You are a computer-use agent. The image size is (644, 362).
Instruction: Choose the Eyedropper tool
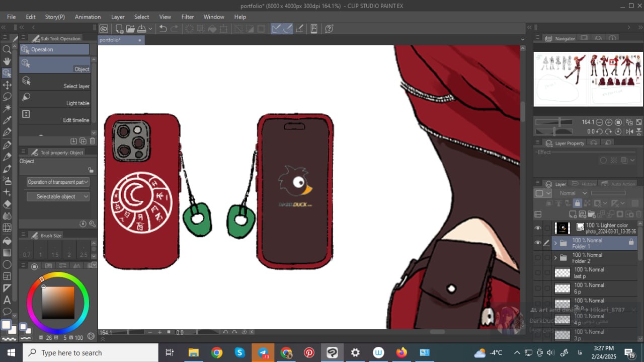point(7,120)
